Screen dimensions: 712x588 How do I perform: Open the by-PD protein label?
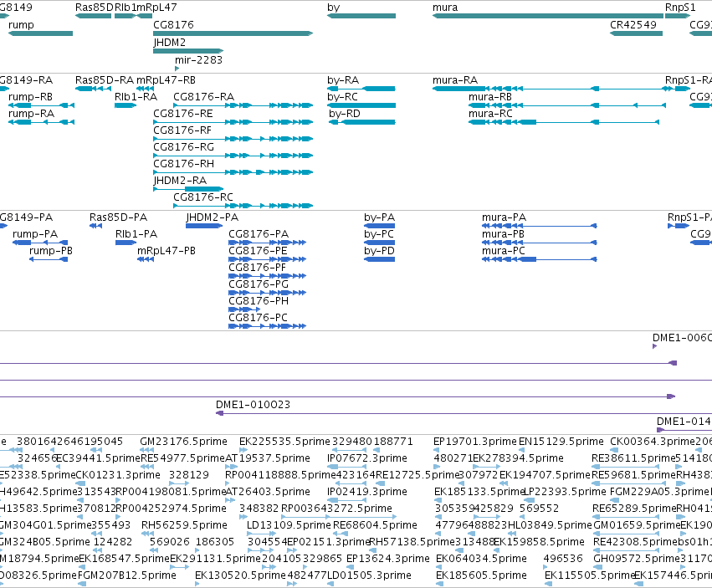(379, 251)
